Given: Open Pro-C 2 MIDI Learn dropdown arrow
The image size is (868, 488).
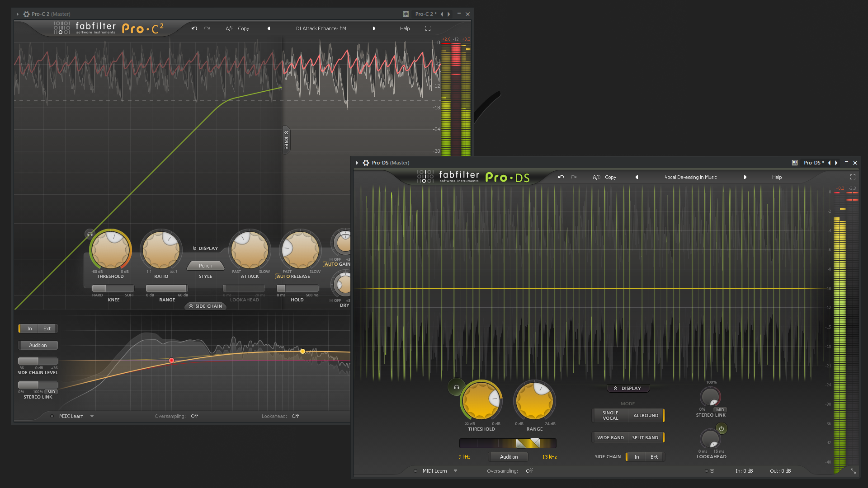Looking at the screenshot, I should pyautogui.click(x=92, y=416).
